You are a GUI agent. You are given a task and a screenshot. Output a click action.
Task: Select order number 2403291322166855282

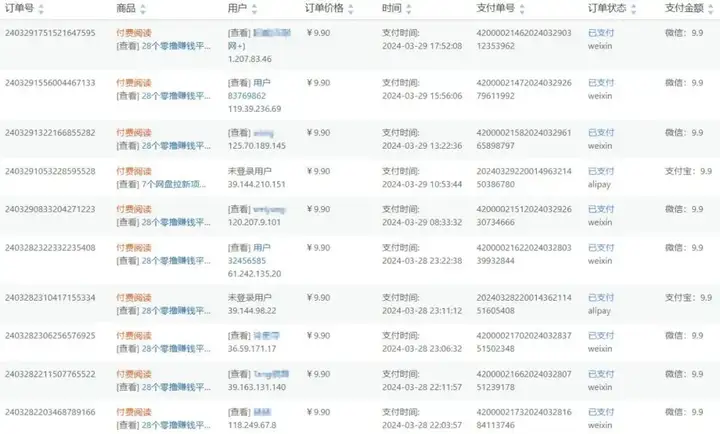point(50,133)
